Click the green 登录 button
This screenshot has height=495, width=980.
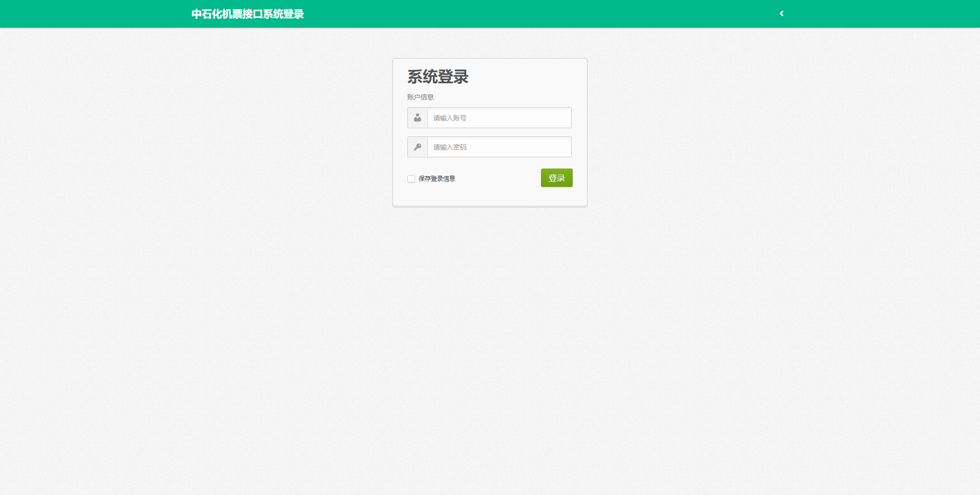pyautogui.click(x=556, y=178)
